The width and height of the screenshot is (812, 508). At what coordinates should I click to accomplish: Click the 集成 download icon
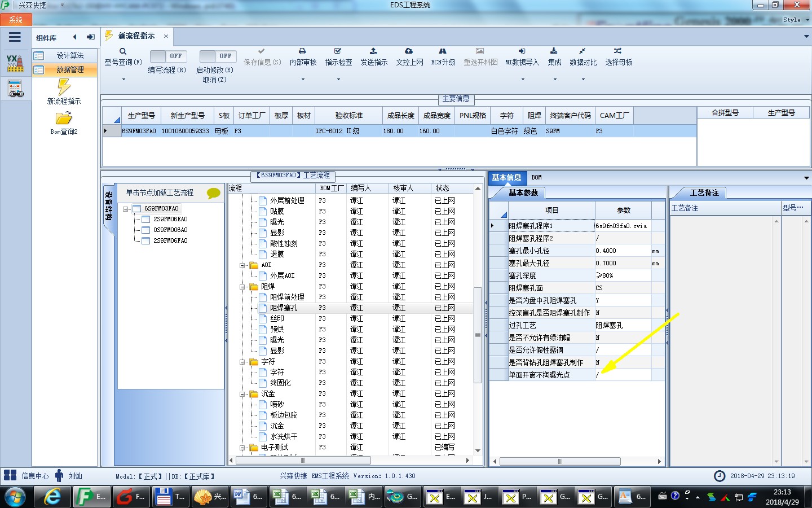point(554,51)
